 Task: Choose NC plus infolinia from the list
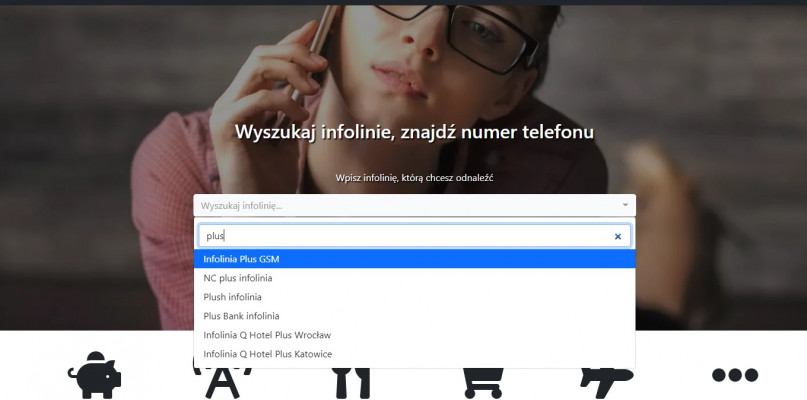(x=414, y=278)
